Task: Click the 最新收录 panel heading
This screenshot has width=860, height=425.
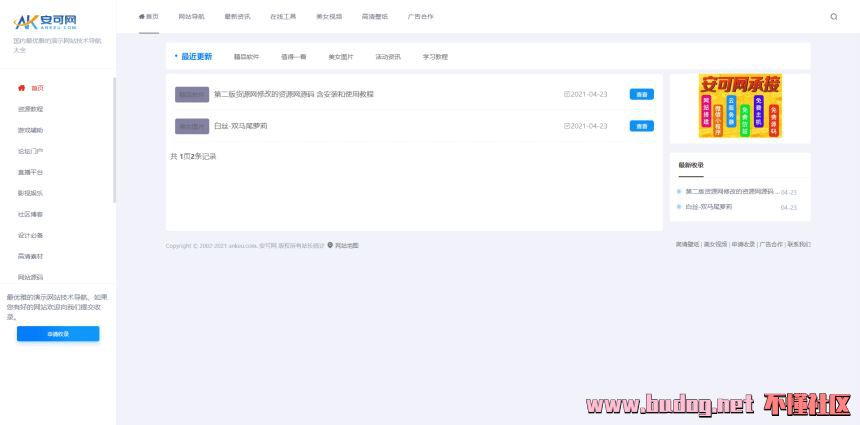Action: point(691,165)
